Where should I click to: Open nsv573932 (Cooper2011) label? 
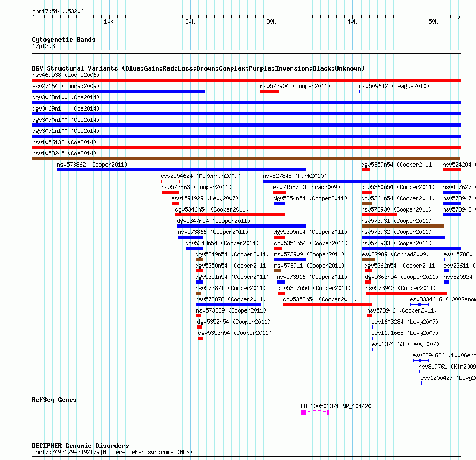point(396,232)
